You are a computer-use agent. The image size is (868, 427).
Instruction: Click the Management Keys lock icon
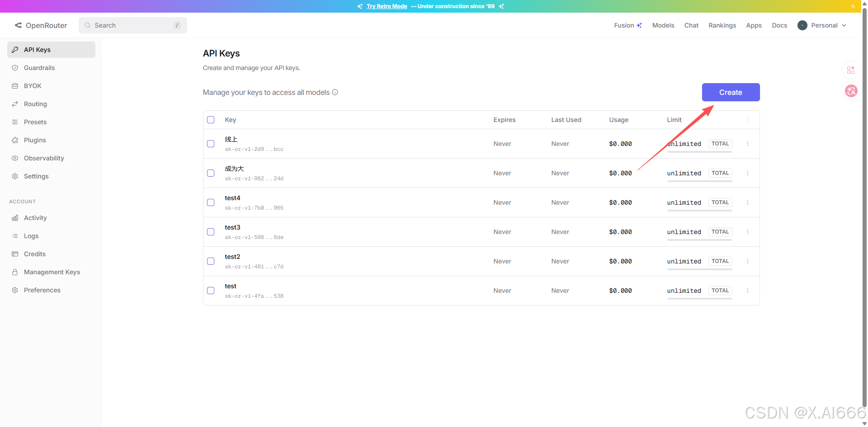tap(15, 272)
